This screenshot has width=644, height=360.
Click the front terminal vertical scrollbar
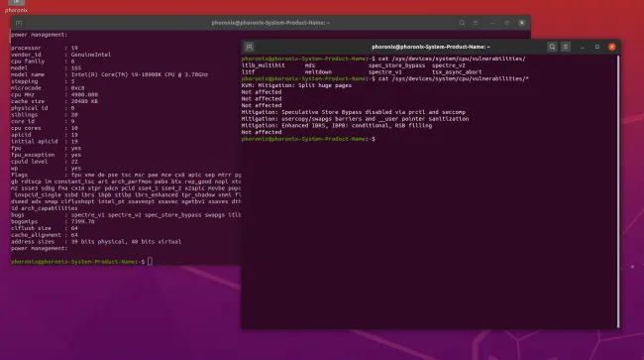[618, 191]
